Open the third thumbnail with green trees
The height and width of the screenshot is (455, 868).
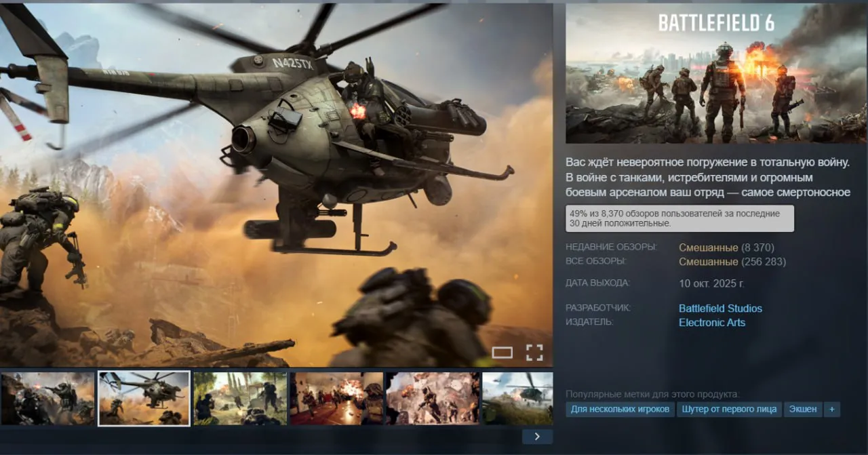coord(240,399)
